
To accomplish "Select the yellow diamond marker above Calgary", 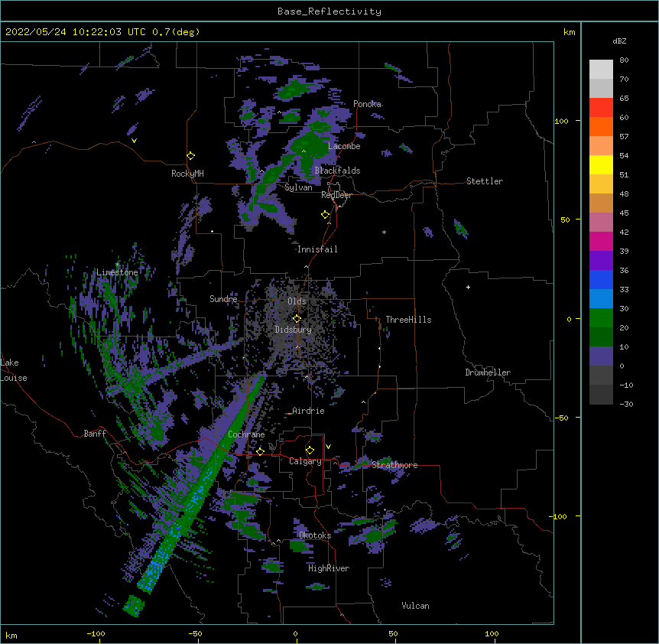I will 310,450.
